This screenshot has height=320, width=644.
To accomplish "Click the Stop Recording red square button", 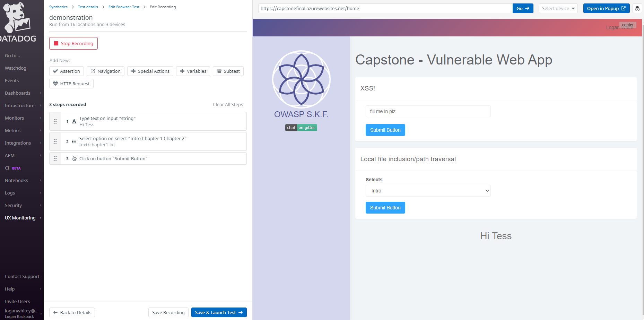I will (73, 43).
